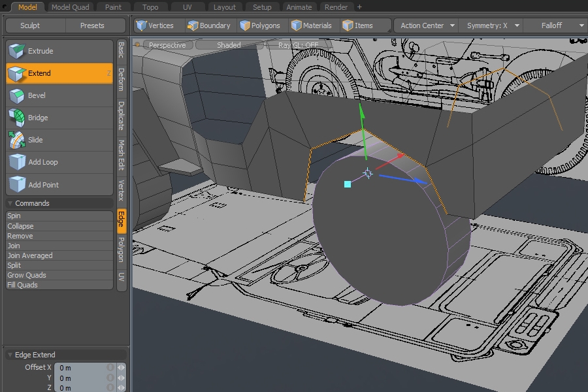Open the Shaded viewport style menu
This screenshot has height=392, width=588.
tap(229, 45)
